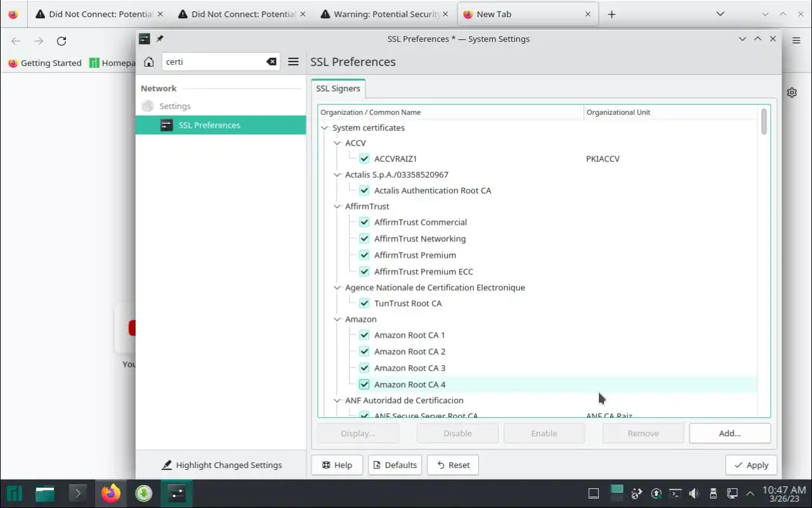Launch the terminal from taskbar
The image size is (812, 508).
tap(77, 493)
